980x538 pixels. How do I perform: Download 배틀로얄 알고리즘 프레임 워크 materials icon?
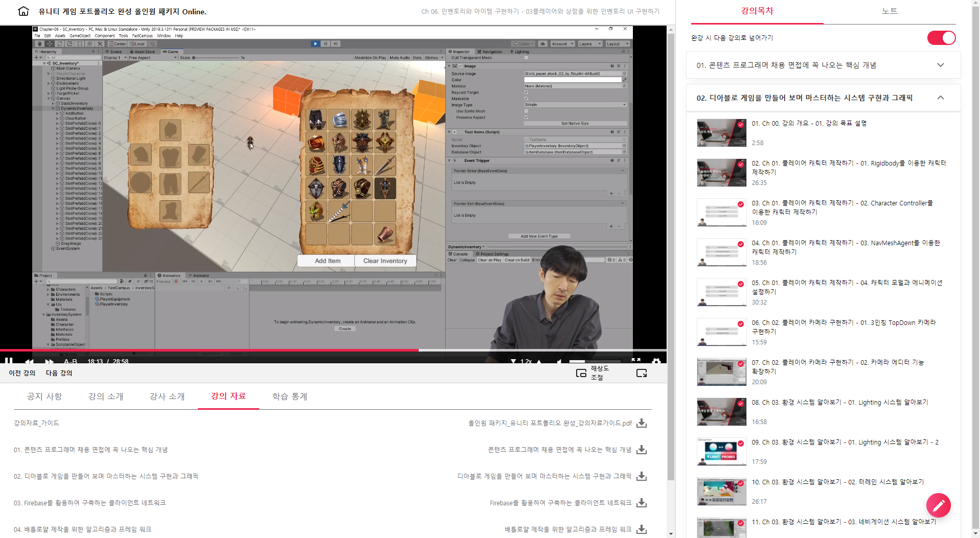click(x=642, y=529)
